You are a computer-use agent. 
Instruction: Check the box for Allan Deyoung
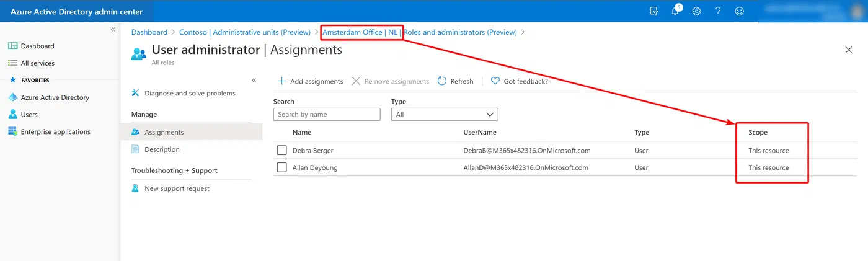[x=282, y=167]
